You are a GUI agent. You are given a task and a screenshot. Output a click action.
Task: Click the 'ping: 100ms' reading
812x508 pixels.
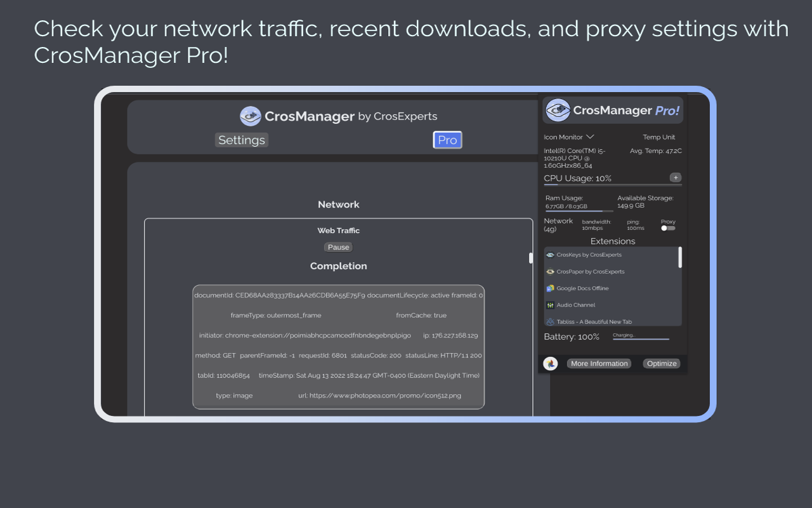pos(636,225)
